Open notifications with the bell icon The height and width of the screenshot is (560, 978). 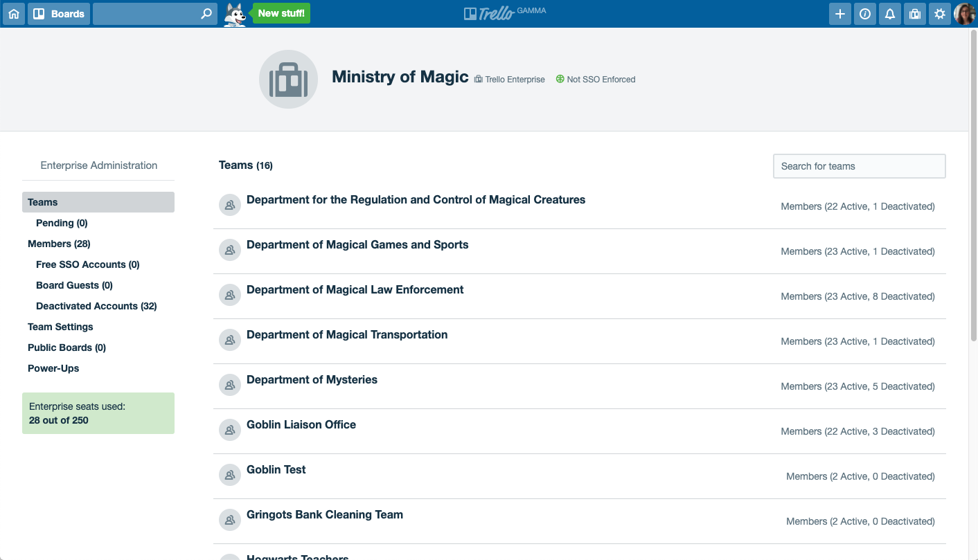pyautogui.click(x=889, y=13)
